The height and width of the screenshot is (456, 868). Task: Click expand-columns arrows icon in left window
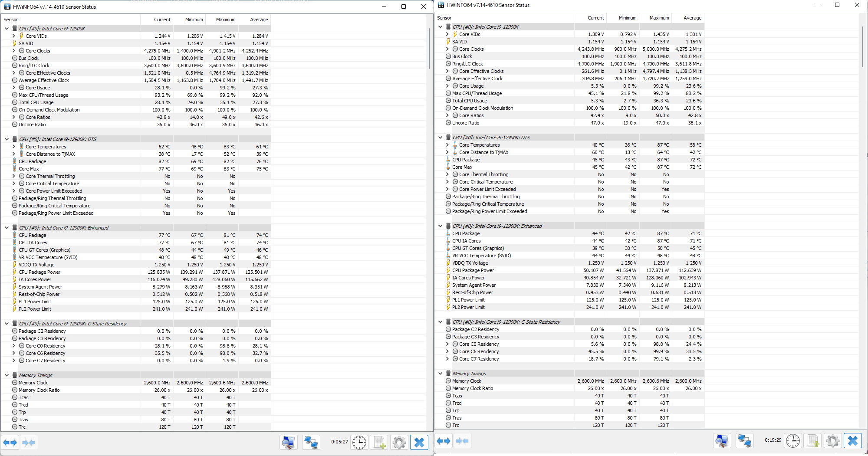(10, 443)
